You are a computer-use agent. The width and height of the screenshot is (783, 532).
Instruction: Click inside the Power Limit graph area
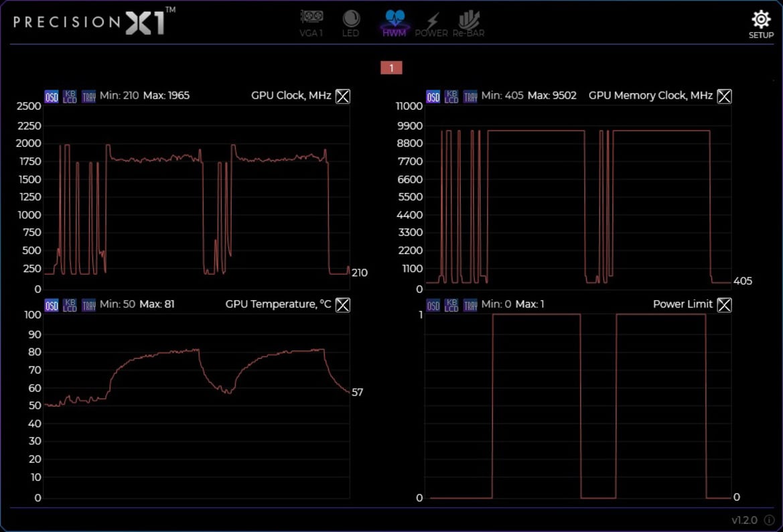pyautogui.click(x=578, y=406)
